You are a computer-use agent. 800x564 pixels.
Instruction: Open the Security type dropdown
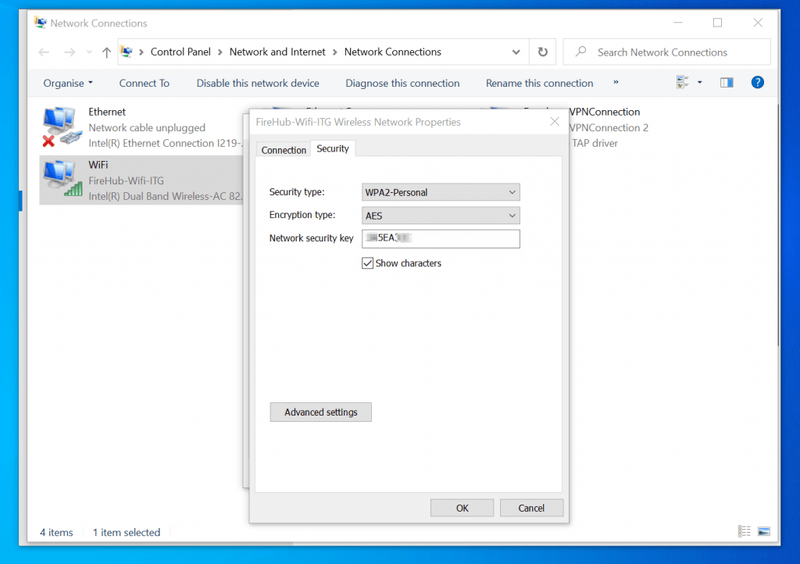(441, 192)
